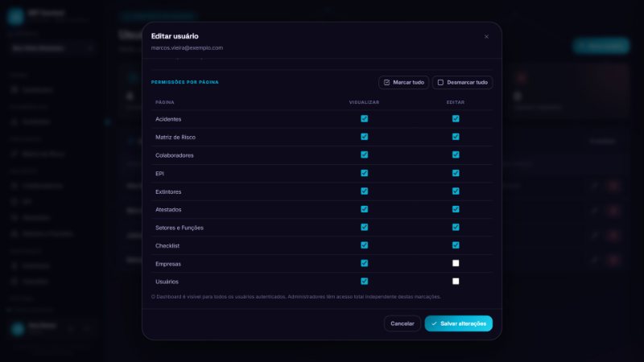Click the Cancelar button

coord(402,323)
